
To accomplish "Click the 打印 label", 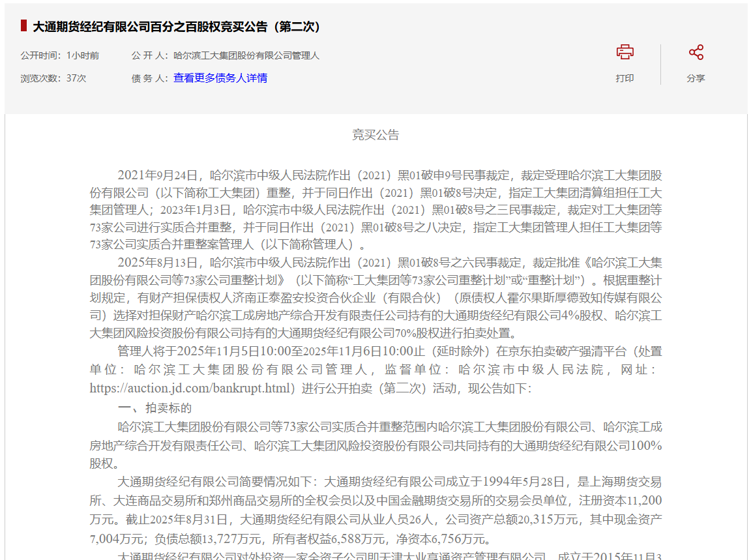I will 625,78.
